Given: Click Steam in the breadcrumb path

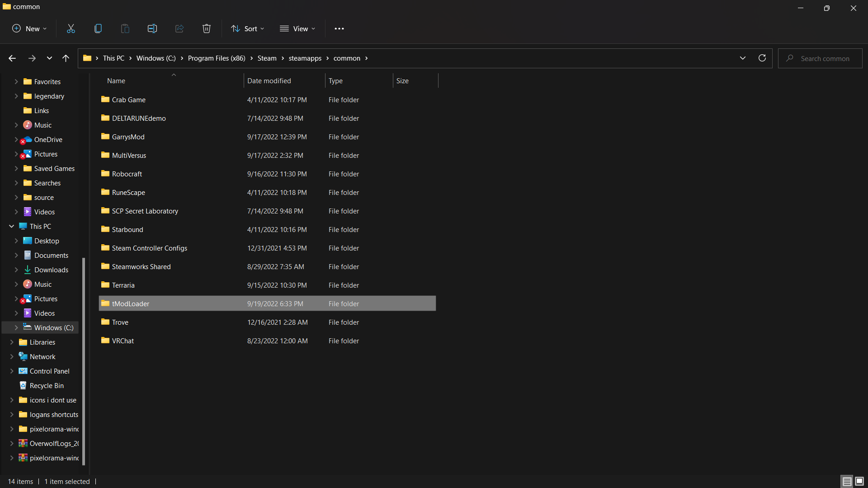Looking at the screenshot, I should tap(267, 58).
